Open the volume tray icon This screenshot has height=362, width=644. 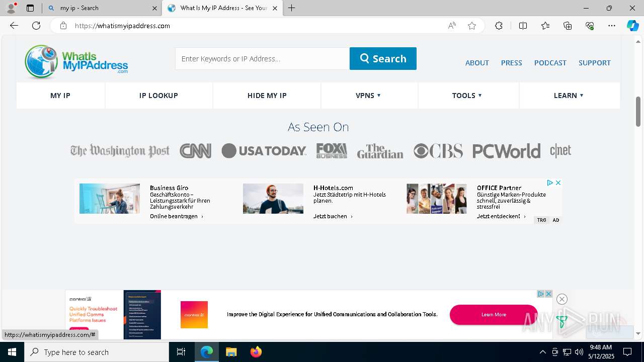pos(579,352)
